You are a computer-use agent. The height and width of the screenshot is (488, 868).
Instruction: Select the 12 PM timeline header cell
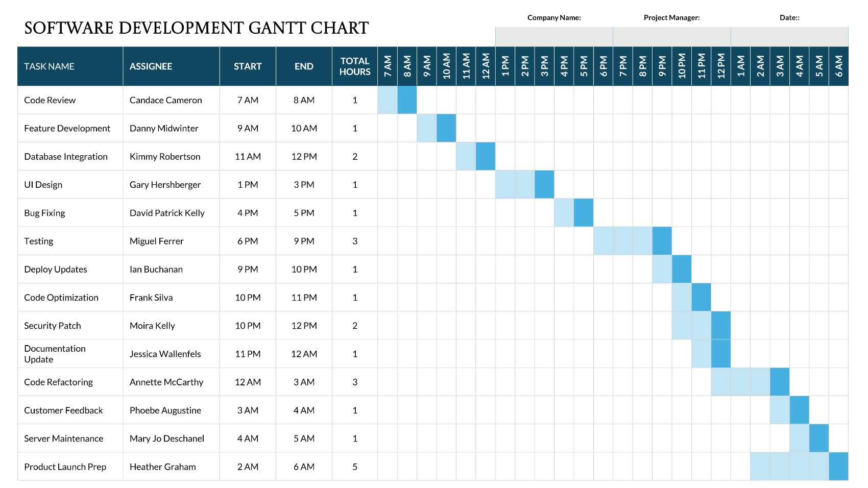pos(721,65)
